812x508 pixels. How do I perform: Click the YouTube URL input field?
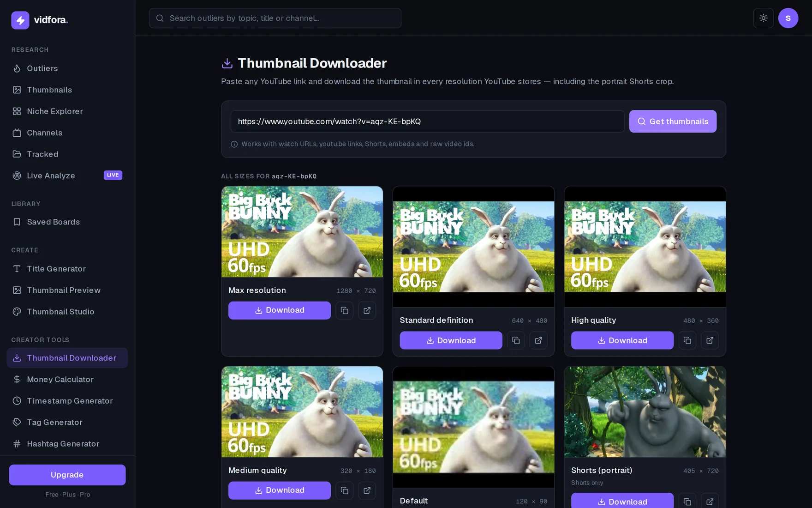427,121
